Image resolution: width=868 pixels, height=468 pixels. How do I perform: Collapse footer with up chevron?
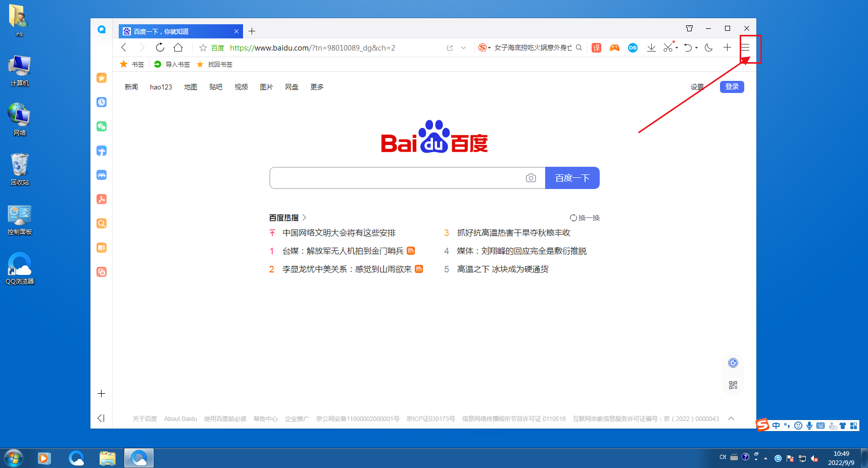[731, 418]
